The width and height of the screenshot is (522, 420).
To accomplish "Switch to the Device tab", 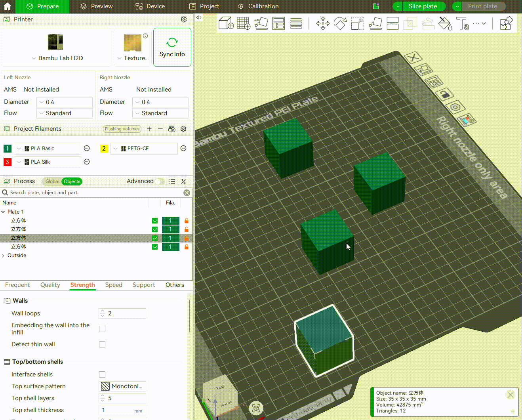I will tap(150, 6).
